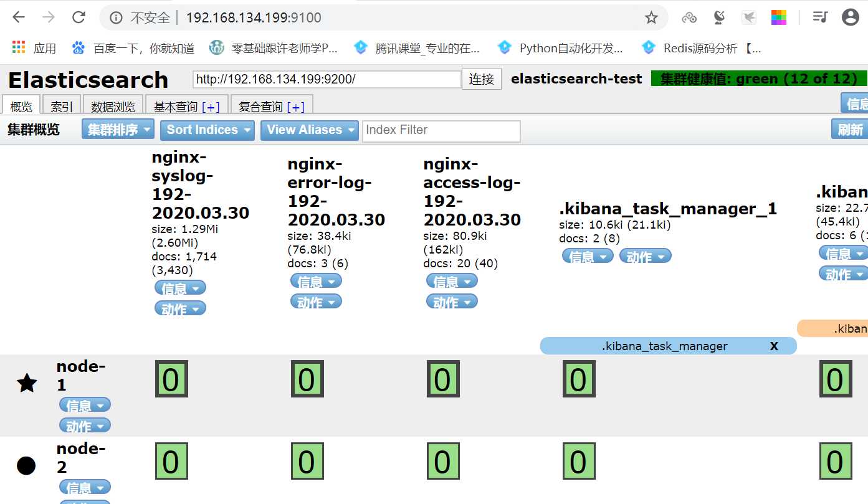This screenshot has height=504, width=868.
Task: Open the 集群排序 dropdown
Action: (118, 130)
